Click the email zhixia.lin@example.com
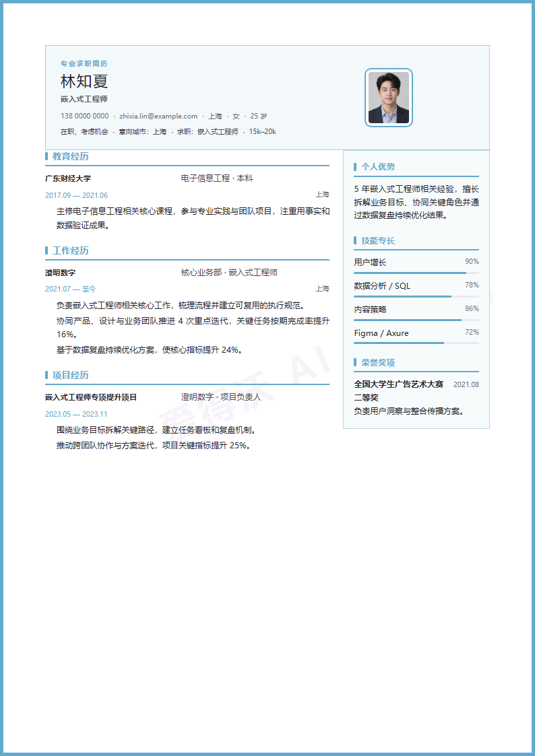The image size is (535, 756). tap(158, 116)
